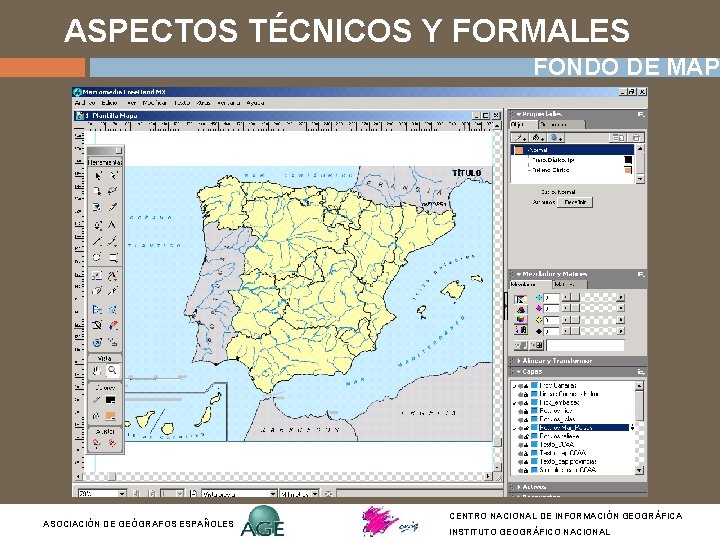The height and width of the screenshot is (540, 720).
Task: Switch mixer to RGB mode icon
Action: click(x=521, y=309)
